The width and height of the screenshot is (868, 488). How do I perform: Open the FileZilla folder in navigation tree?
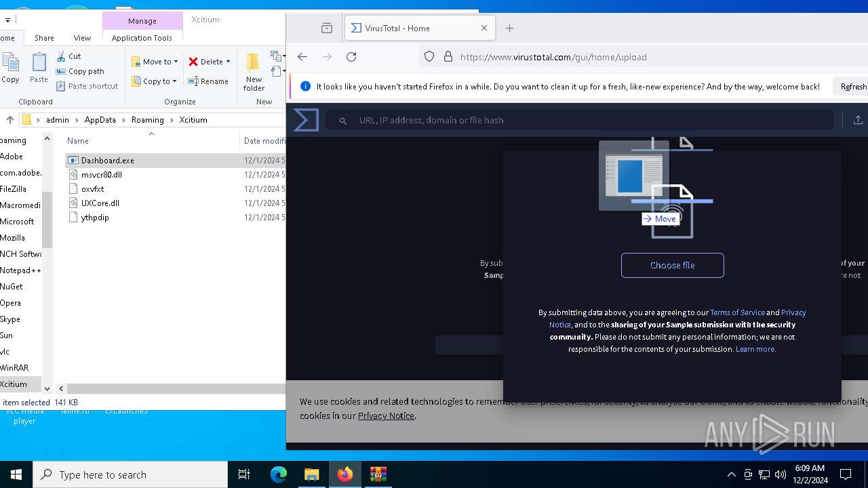pos(13,189)
